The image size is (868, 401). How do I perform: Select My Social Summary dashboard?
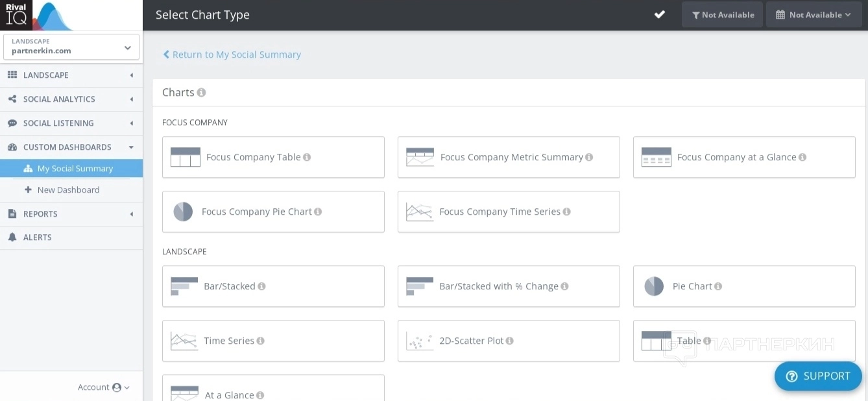pyautogui.click(x=75, y=169)
